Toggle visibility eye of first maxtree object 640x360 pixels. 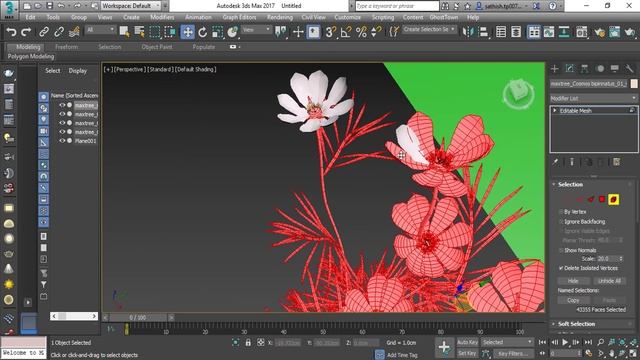point(62,105)
